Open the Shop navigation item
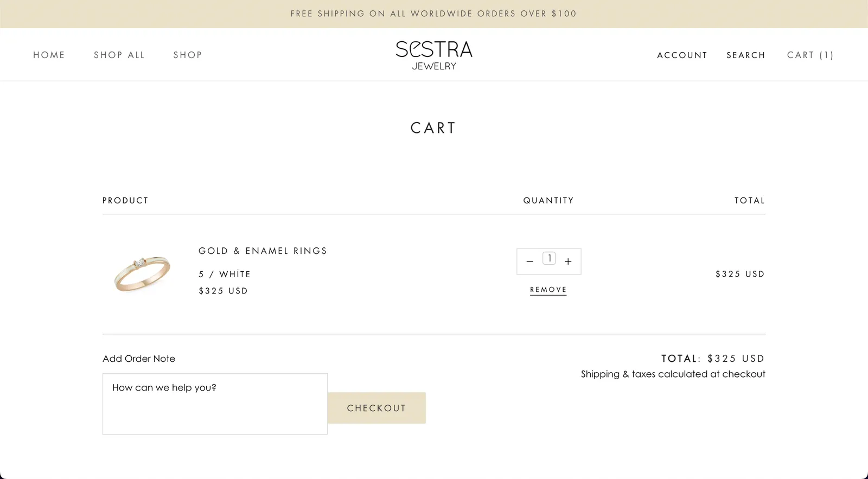868x479 pixels. click(x=188, y=55)
